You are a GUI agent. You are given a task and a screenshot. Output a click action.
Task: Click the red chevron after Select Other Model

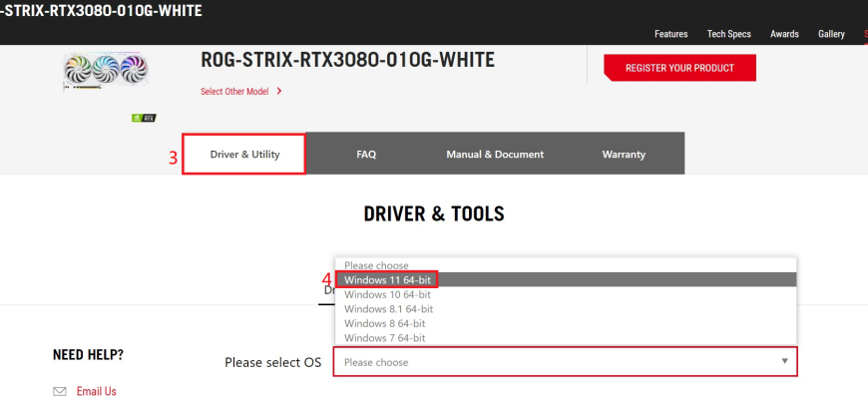[279, 91]
